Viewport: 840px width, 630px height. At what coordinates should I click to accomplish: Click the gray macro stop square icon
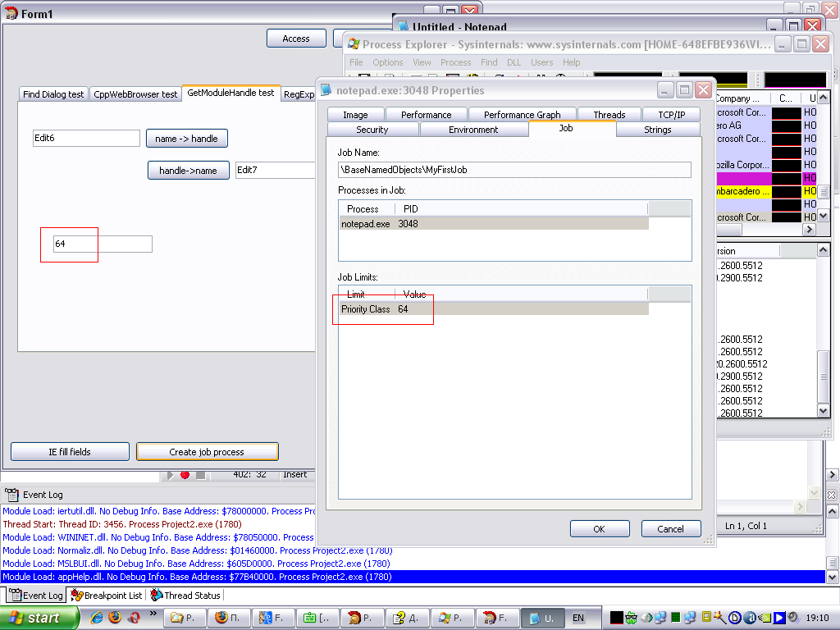[200, 475]
